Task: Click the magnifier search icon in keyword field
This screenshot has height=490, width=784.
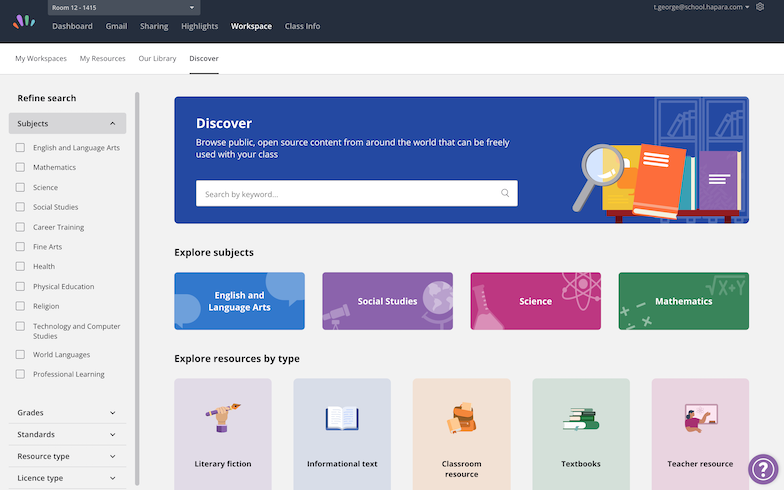Action: point(505,193)
